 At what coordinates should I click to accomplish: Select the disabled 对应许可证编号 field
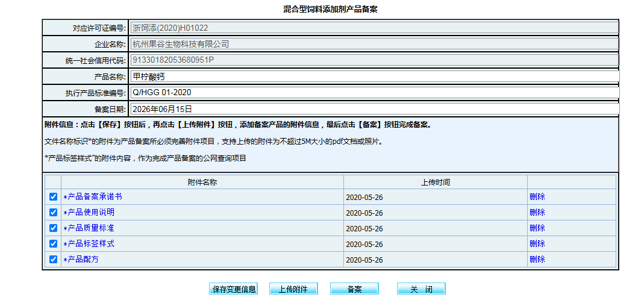point(375,28)
